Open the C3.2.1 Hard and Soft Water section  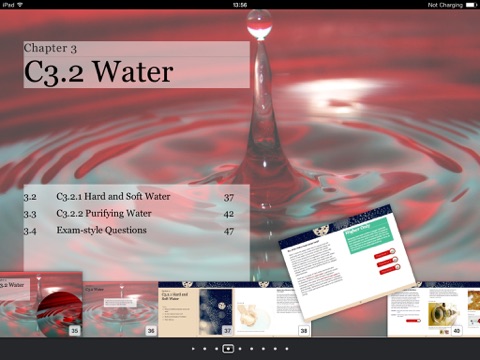tap(113, 196)
